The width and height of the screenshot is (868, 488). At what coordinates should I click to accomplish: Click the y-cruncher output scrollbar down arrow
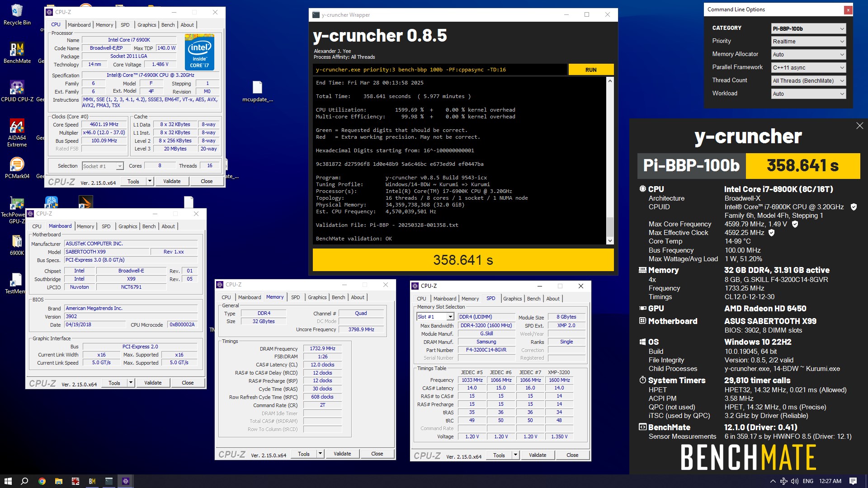[610, 241]
